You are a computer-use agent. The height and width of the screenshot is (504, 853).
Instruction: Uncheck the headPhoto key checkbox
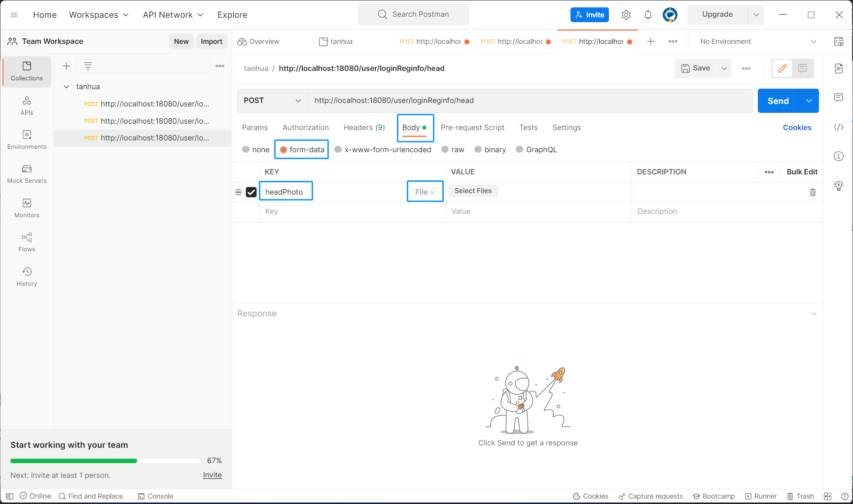click(x=251, y=192)
